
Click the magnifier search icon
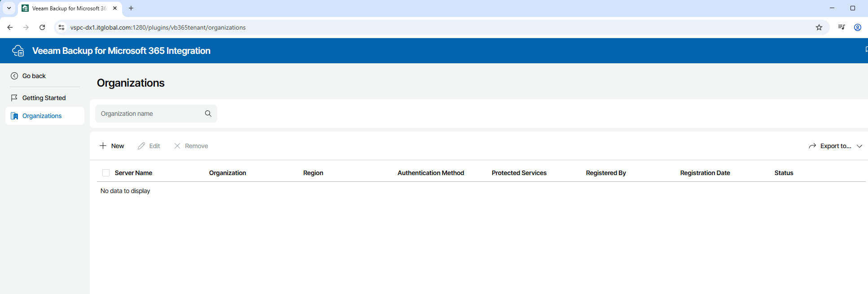tap(208, 114)
